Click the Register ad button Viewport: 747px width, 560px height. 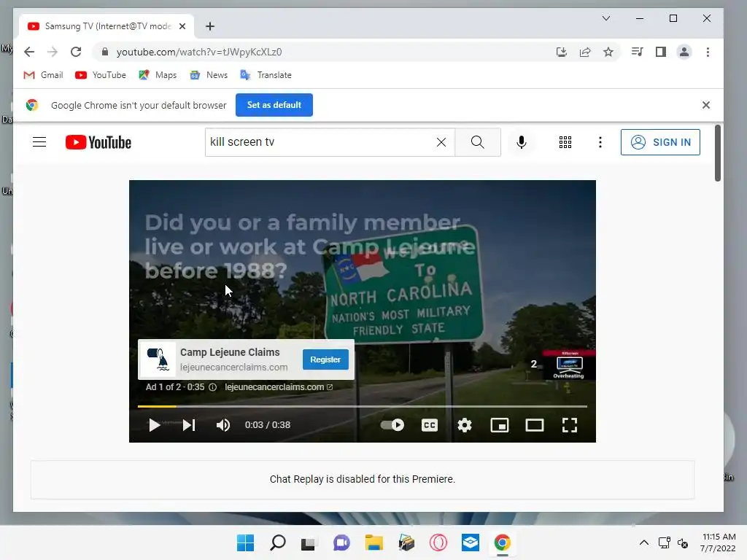[325, 359]
